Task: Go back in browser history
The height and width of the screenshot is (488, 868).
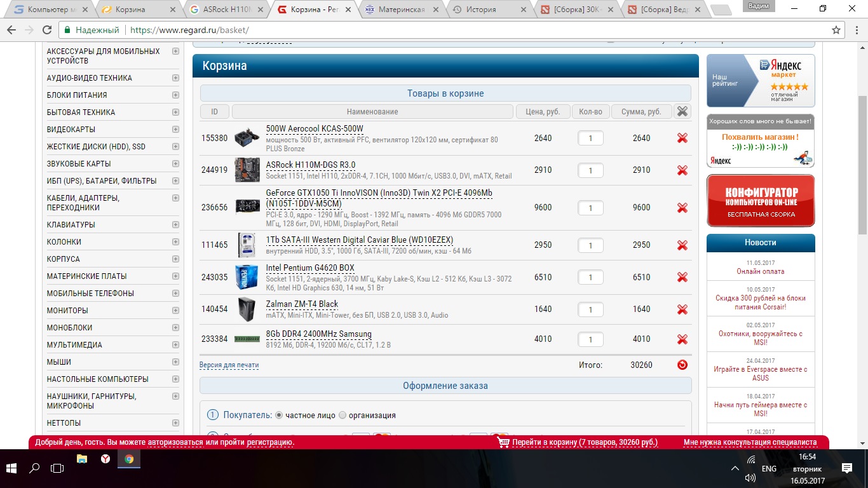Action: click(x=12, y=30)
